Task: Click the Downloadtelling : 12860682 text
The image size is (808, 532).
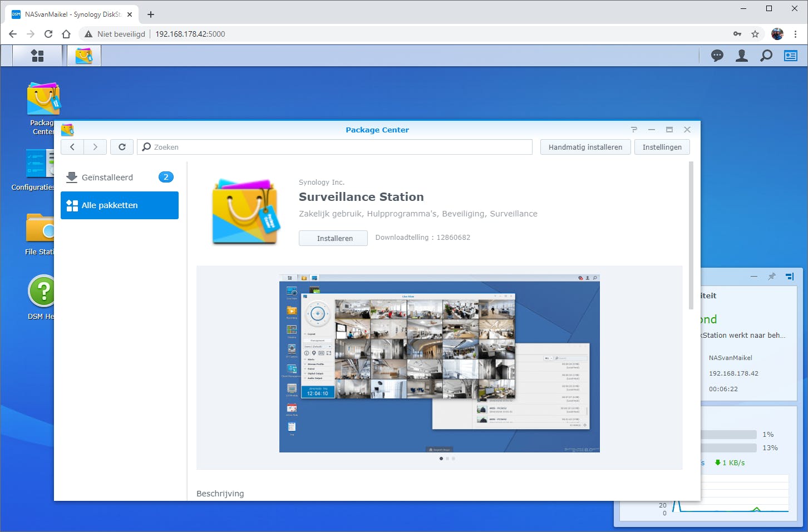Action: (x=423, y=238)
